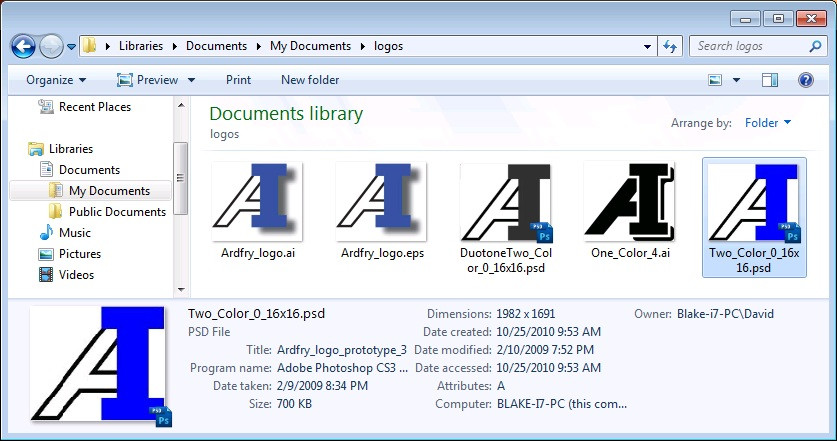
Task: Click New folder in the toolbar
Action: 310,80
